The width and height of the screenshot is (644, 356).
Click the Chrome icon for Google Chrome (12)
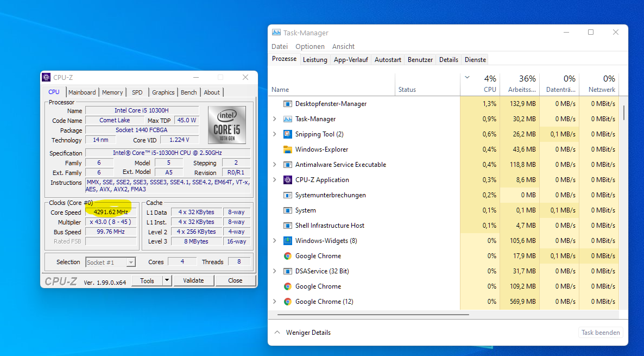pos(288,302)
